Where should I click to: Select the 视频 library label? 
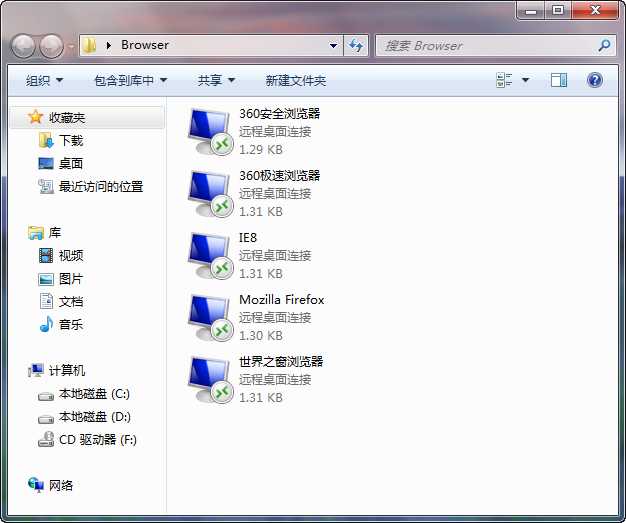[x=71, y=256]
